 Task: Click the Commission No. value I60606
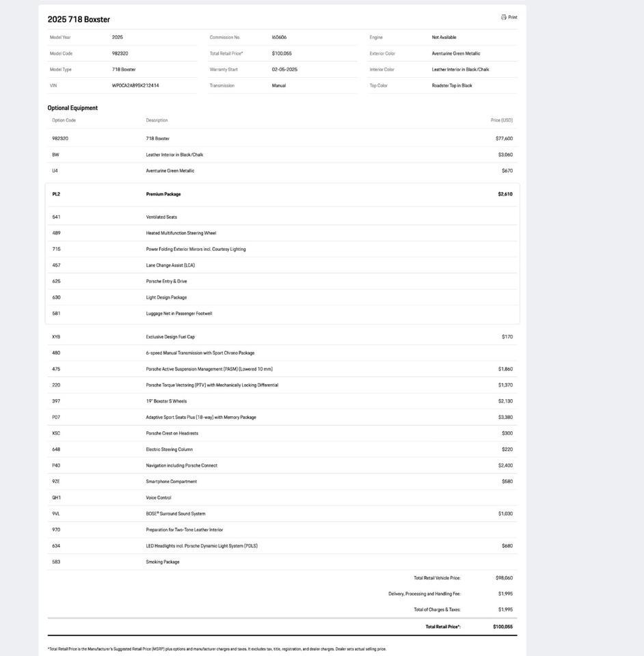[279, 38]
